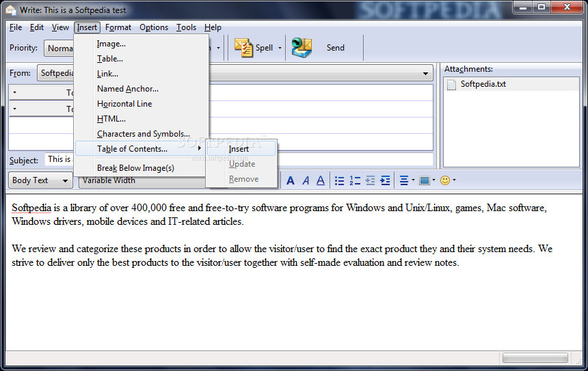The width and height of the screenshot is (588, 371).
Task: Click the underlined letter A icon
Action: coord(320,180)
